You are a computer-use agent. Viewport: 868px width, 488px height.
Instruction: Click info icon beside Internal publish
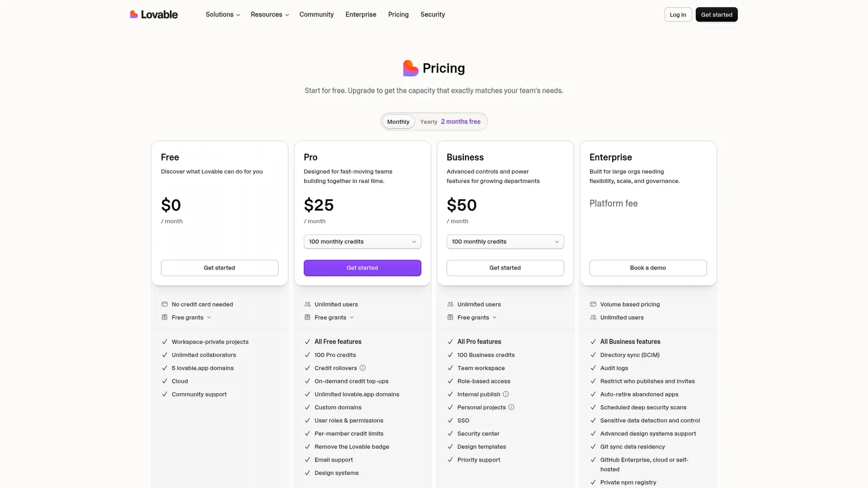pyautogui.click(x=506, y=394)
